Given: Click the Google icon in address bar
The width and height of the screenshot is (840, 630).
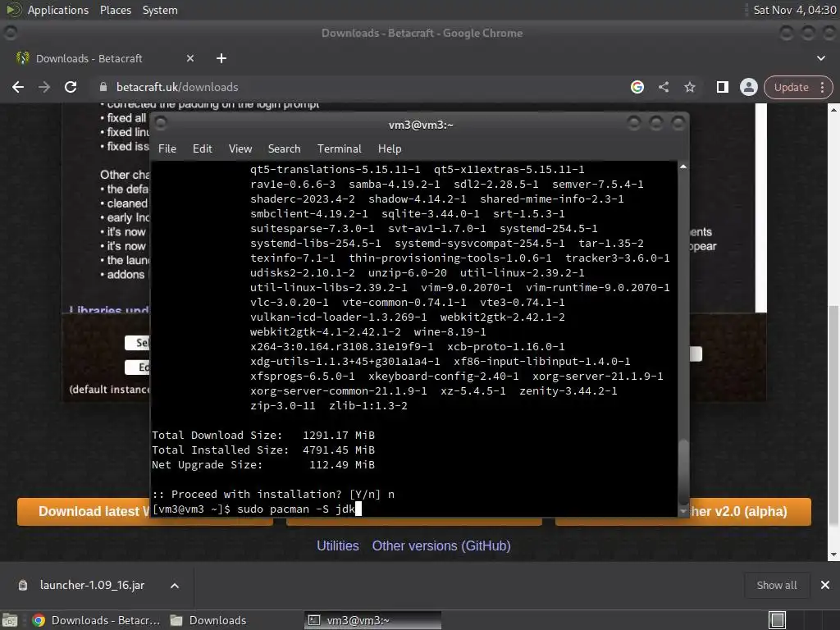Looking at the screenshot, I should 637,87.
